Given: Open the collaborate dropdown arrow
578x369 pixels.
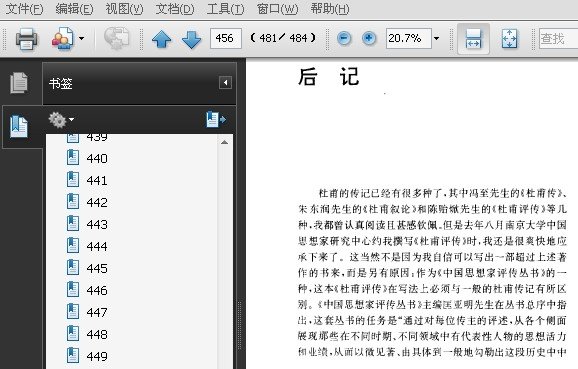Looking at the screenshot, I should 81,38.
